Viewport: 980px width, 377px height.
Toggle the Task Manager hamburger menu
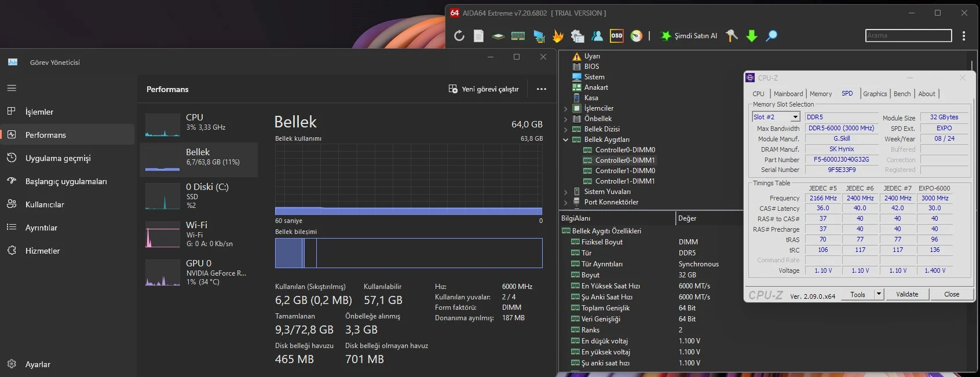click(x=12, y=88)
